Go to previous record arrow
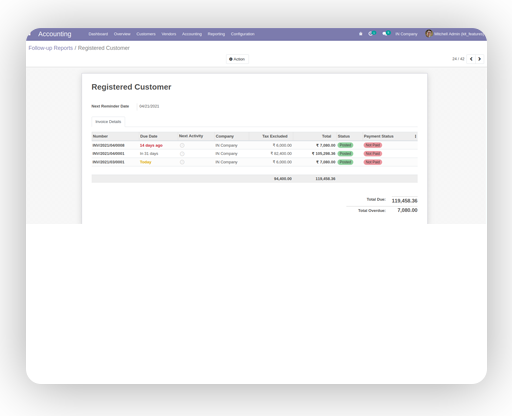Image resolution: width=512 pixels, height=416 pixels. coord(471,59)
